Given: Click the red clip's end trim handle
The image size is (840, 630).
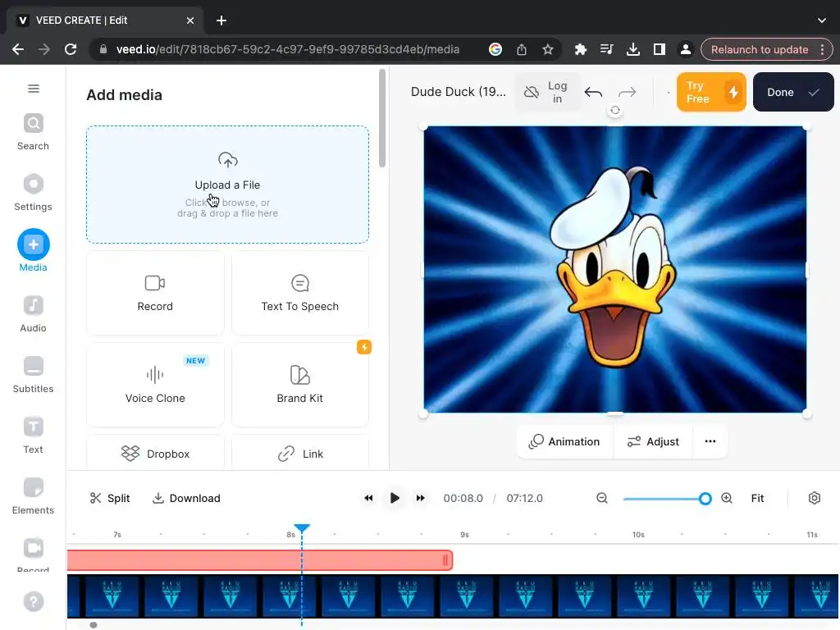Looking at the screenshot, I should [x=445, y=559].
